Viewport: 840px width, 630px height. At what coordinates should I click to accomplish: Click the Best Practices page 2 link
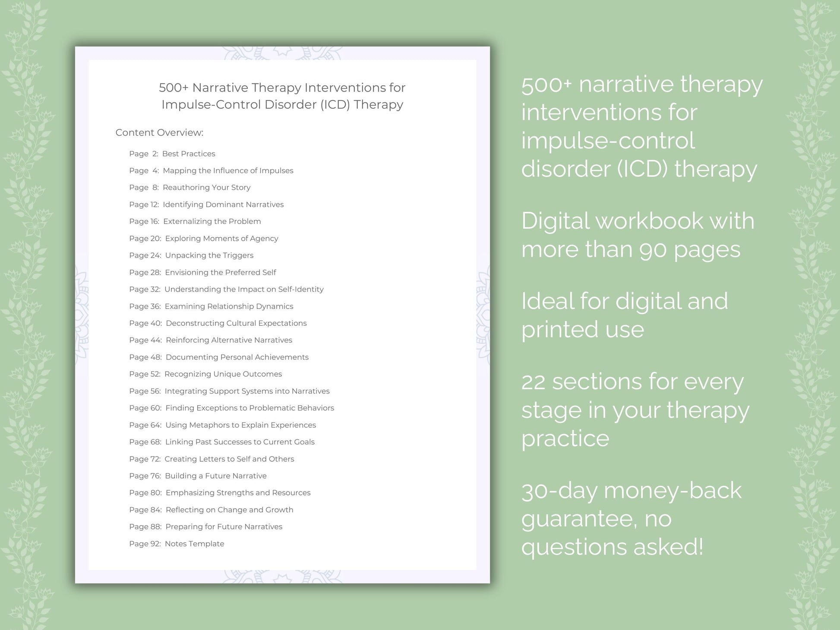click(170, 153)
